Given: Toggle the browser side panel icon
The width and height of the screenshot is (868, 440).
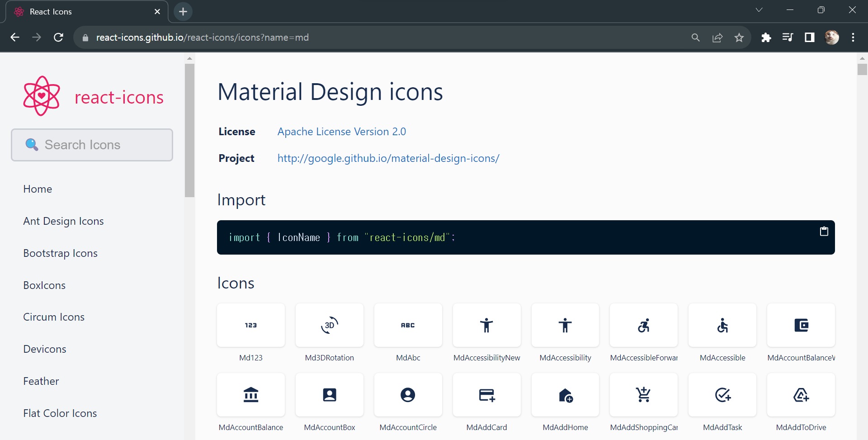Looking at the screenshot, I should pos(810,38).
